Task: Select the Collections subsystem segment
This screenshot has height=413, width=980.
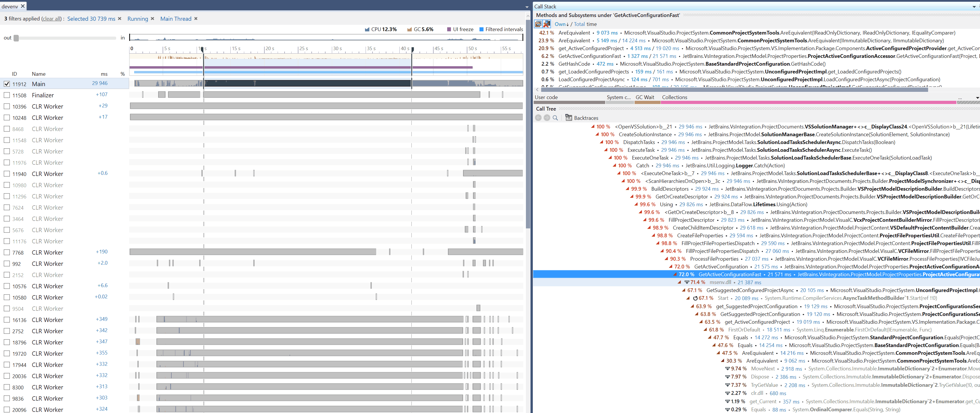Action: coord(809,102)
